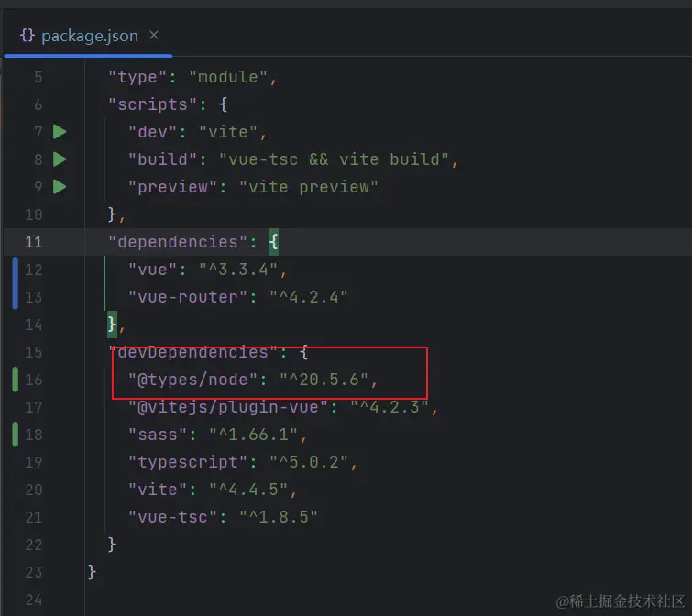Run the build script gutter arrow
692x616 pixels.
[x=60, y=159]
